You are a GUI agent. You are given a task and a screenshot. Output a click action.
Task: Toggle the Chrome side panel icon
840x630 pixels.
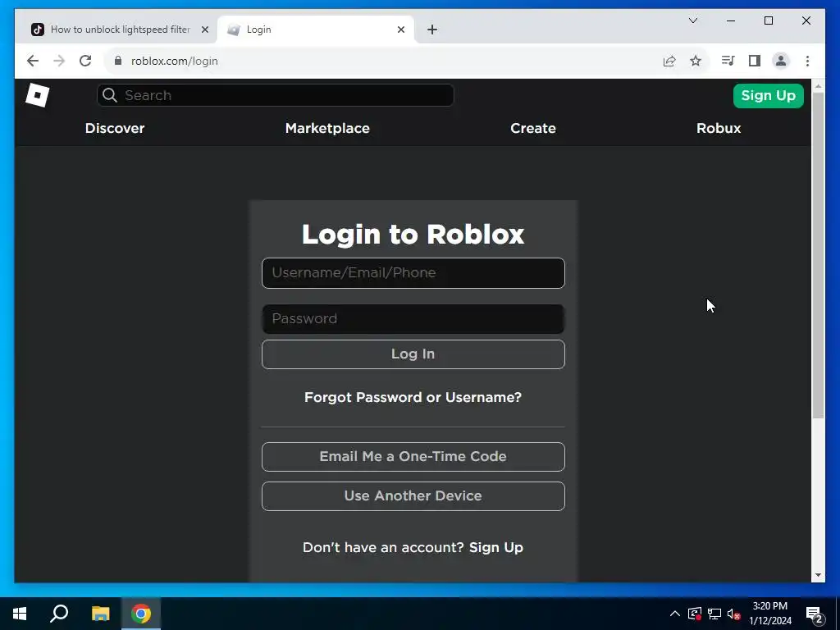[755, 61]
